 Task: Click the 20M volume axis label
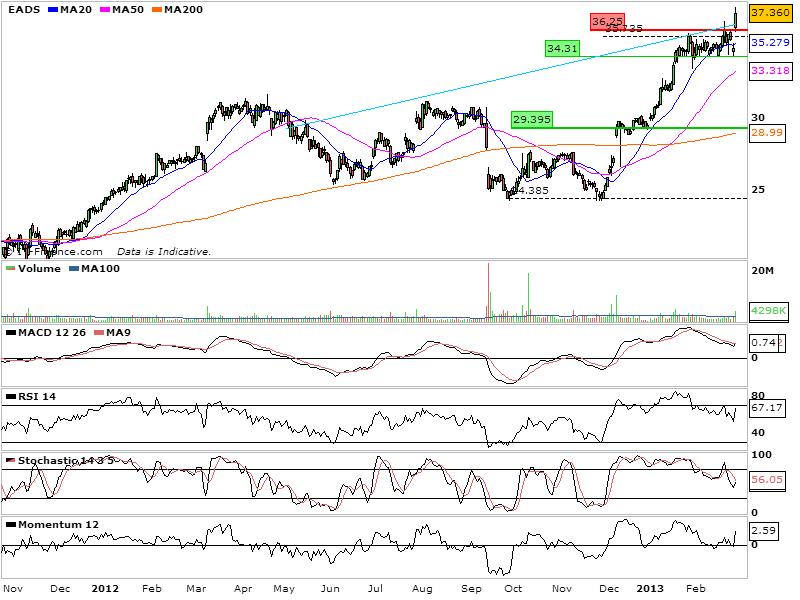coord(763,270)
